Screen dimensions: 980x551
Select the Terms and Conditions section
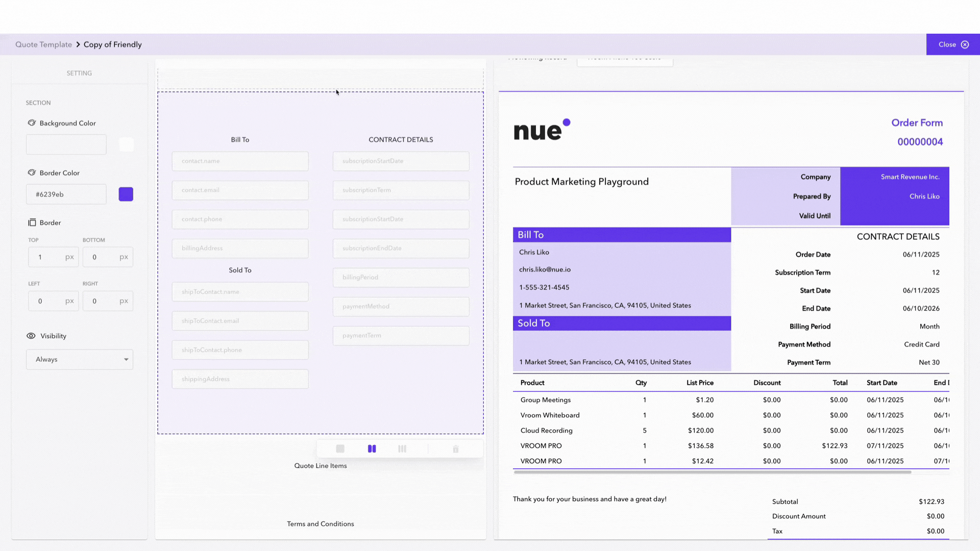(x=321, y=524)
